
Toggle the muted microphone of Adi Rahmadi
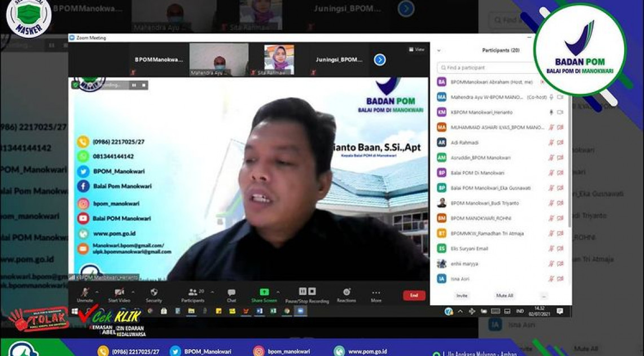point(551,142)
